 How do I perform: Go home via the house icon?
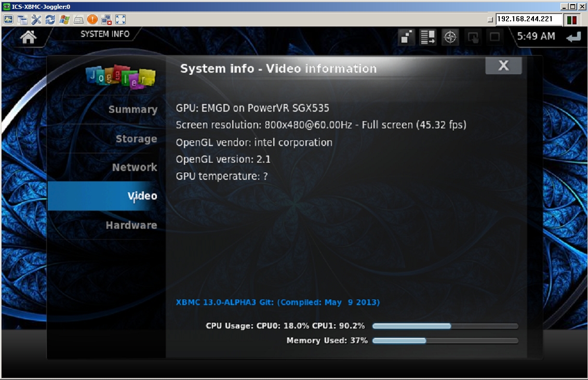pos(28,37)
